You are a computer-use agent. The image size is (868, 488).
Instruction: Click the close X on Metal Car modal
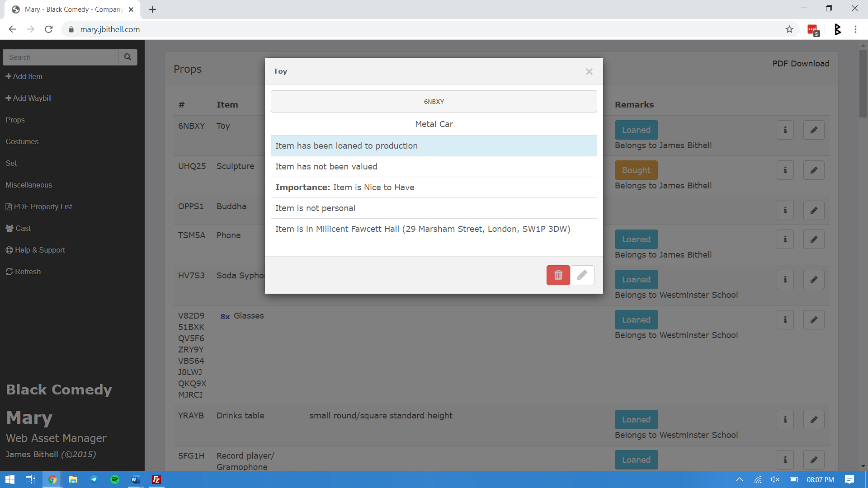click(589, 71)
